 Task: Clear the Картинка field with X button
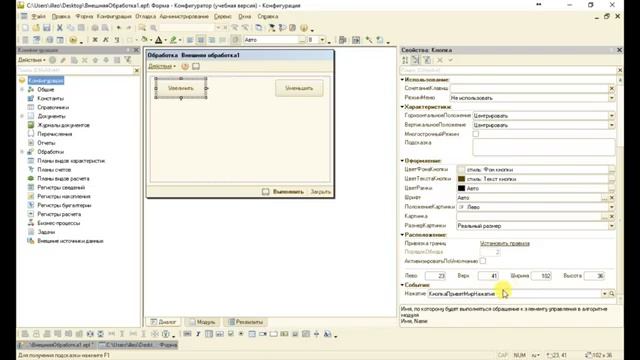[x=611, y=216]
